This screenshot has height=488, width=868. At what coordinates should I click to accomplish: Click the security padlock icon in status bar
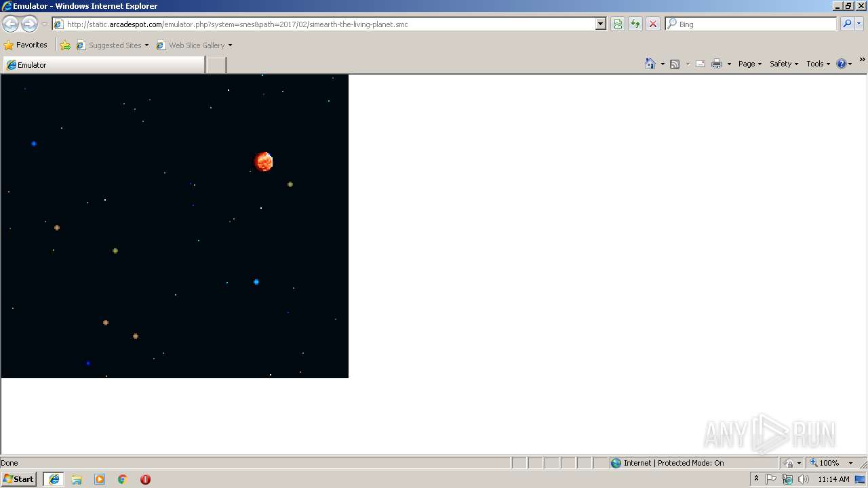pyautogui.click(x=789, y=463)
